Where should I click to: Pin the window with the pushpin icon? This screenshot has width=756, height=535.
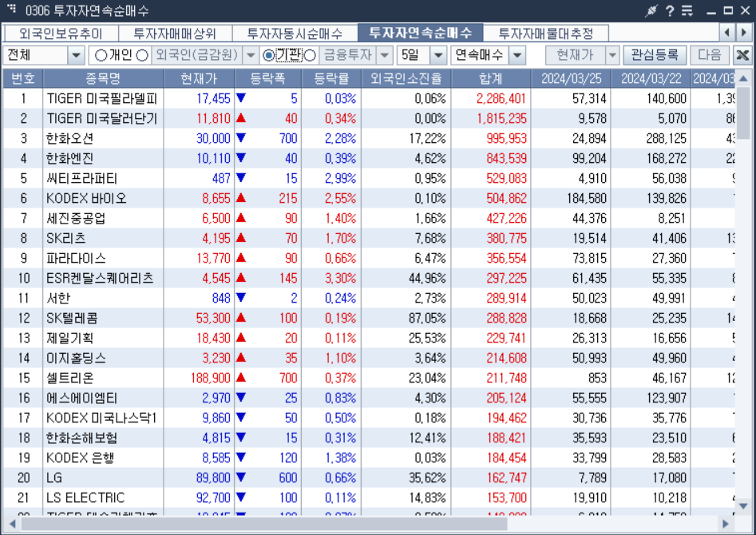point(651,10)
